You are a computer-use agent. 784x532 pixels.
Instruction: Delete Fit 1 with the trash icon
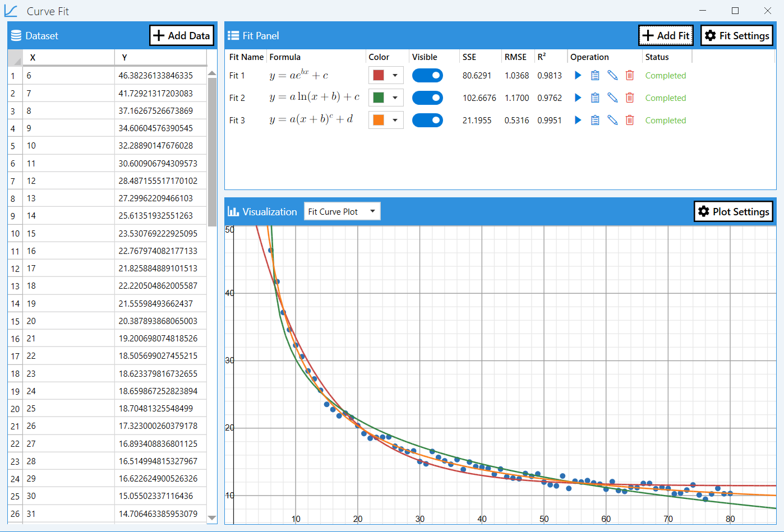pyautogui.click(x=629, y=75)
